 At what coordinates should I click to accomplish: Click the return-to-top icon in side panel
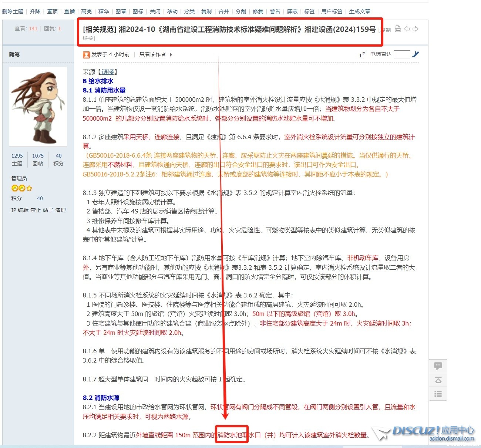[x=438, y=380]
